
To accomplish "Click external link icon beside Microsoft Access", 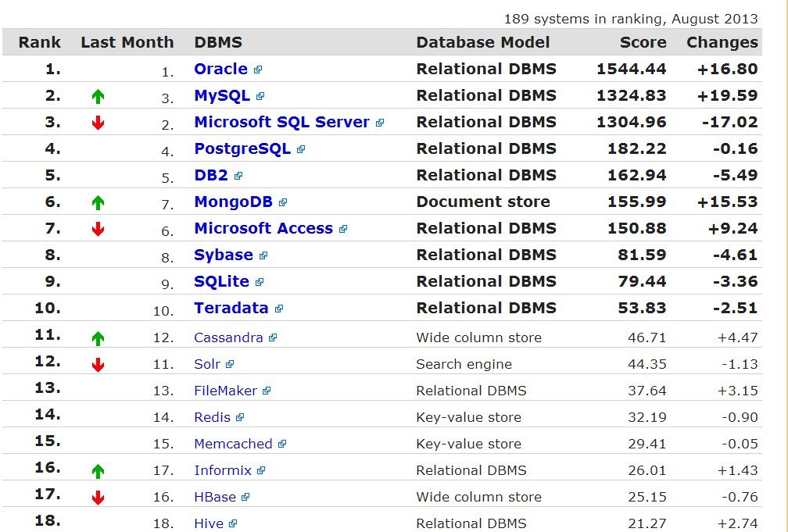I will click(x=343, y=229).
